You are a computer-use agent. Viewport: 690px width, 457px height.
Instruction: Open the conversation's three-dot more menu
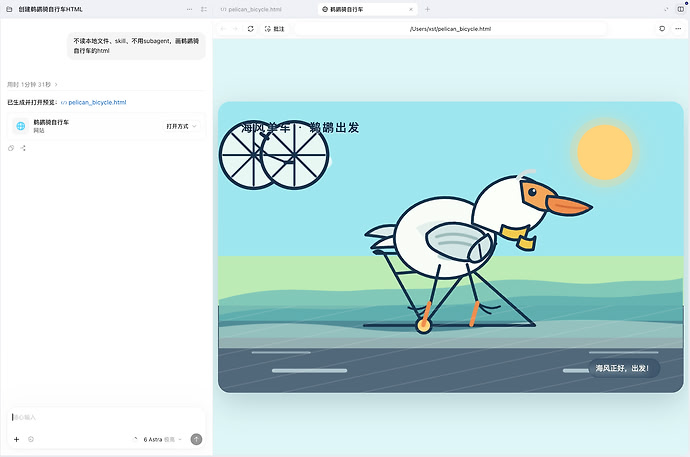(x=189, y=9)
